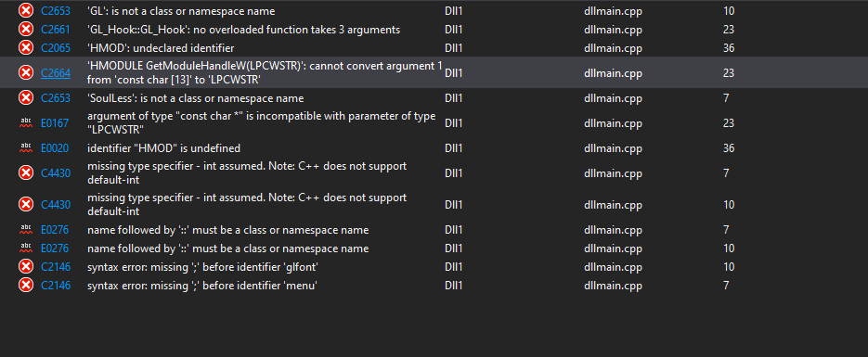Click squiggle icon for E0276 row at line 7
The image size is (868, 357).
pos(25,229)
